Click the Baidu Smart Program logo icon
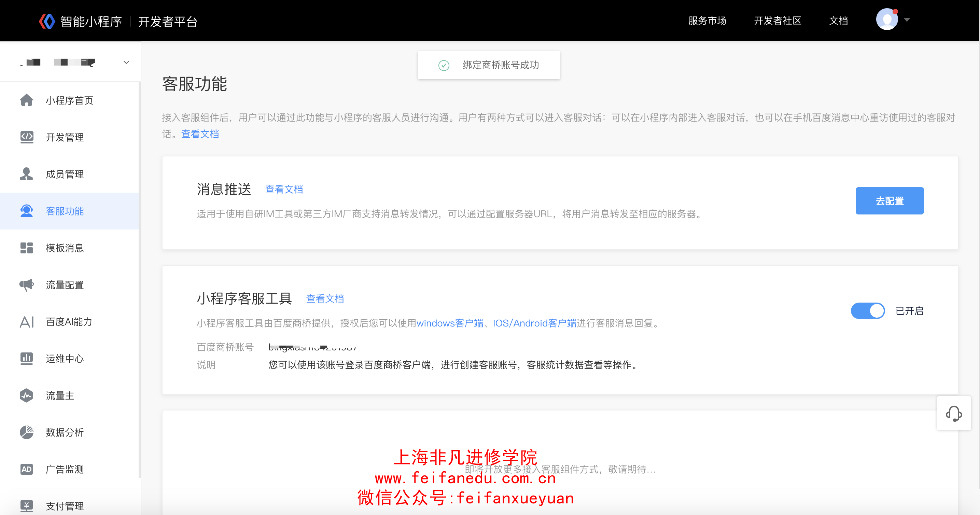Image resolution: width=980 pixels, height=515 pixels. (x=47, y=21)
